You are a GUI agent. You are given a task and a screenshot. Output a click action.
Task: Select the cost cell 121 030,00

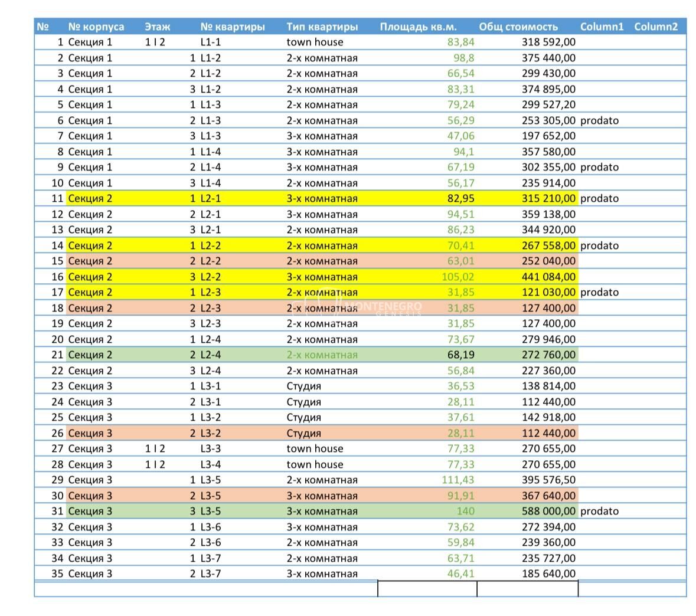548,293
